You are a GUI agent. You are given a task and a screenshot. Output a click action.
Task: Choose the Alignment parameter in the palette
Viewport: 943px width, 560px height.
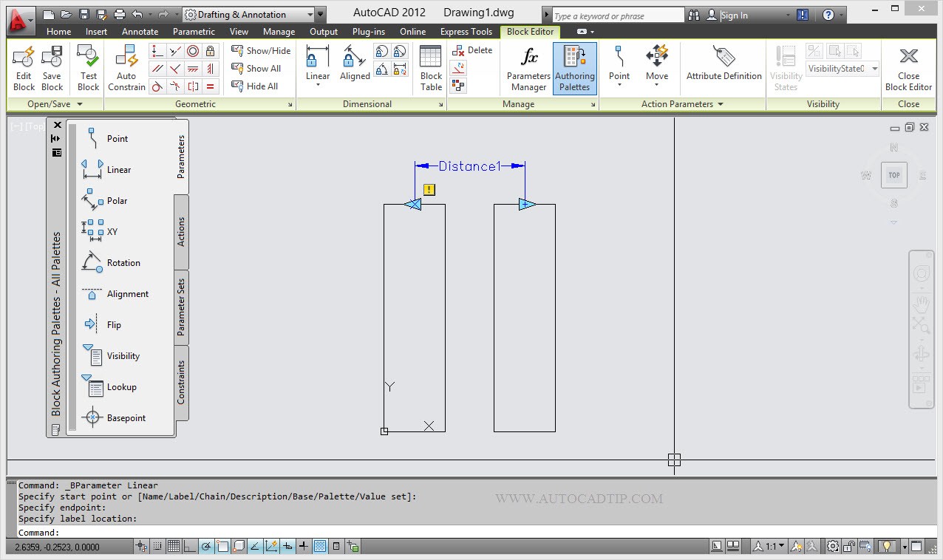pos(115,293)
